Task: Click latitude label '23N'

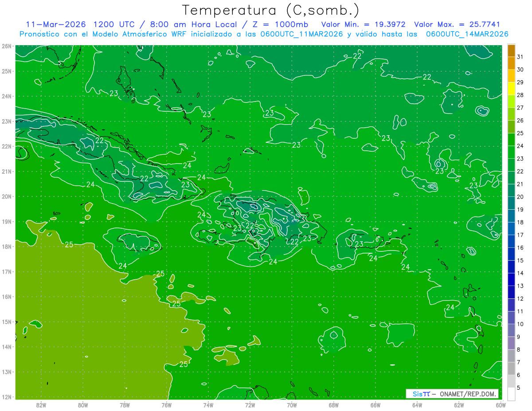Action: 7,121
